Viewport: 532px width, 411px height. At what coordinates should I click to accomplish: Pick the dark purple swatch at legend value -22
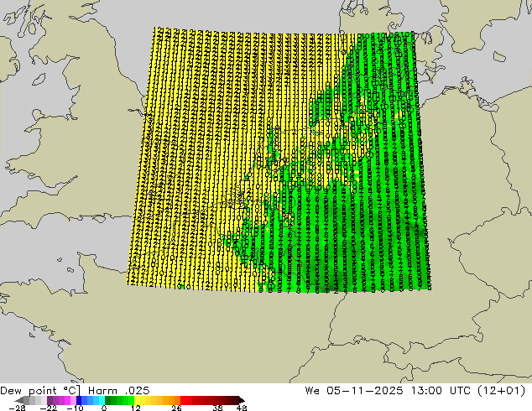pyautogui.click(x=50, y=400)
